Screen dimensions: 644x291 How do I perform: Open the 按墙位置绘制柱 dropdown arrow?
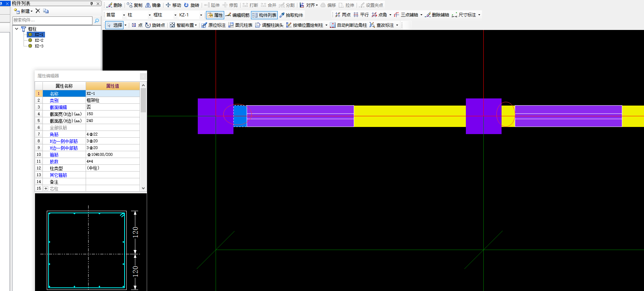(326, 25)
